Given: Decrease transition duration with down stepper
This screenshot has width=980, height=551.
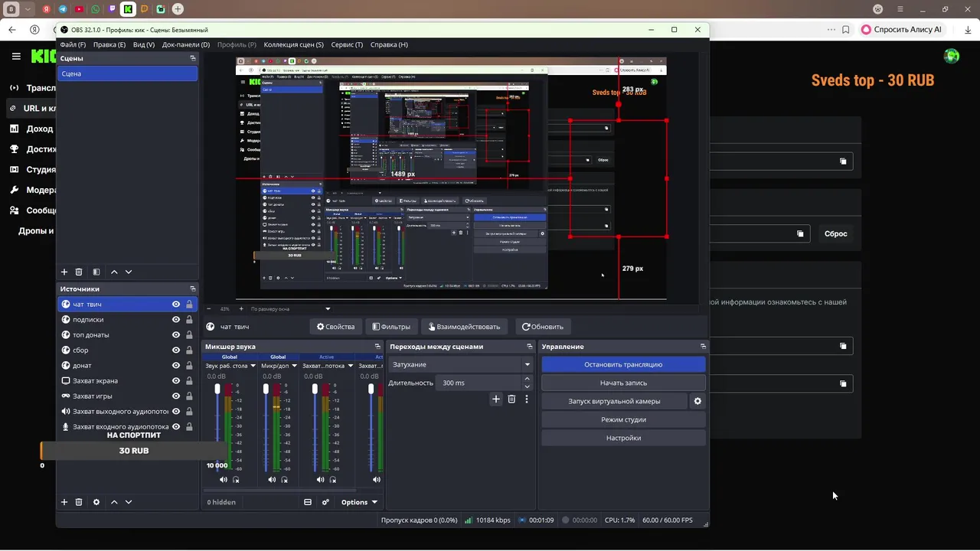Looking at the screenshot, I should coord(527,386).
